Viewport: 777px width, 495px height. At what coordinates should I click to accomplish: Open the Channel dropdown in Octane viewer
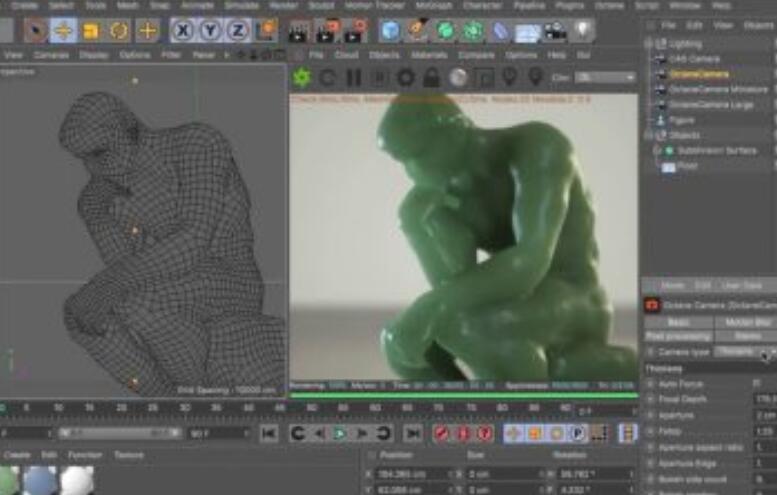[x=605, y=78]
